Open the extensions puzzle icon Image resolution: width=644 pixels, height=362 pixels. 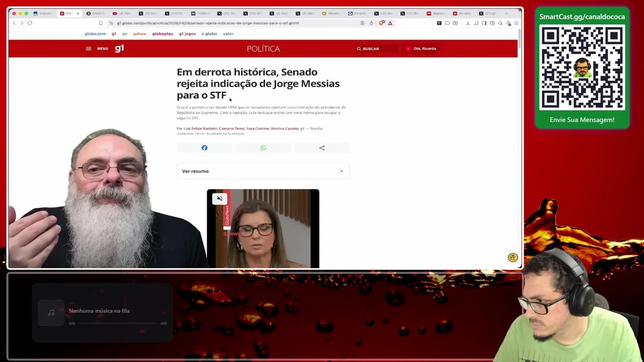tap(447, 23)
